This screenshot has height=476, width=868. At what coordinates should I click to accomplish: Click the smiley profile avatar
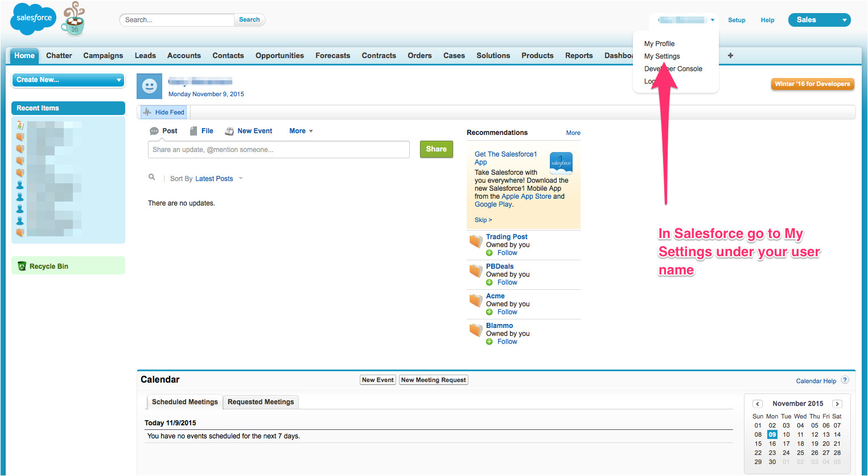(x=149, y=86)
